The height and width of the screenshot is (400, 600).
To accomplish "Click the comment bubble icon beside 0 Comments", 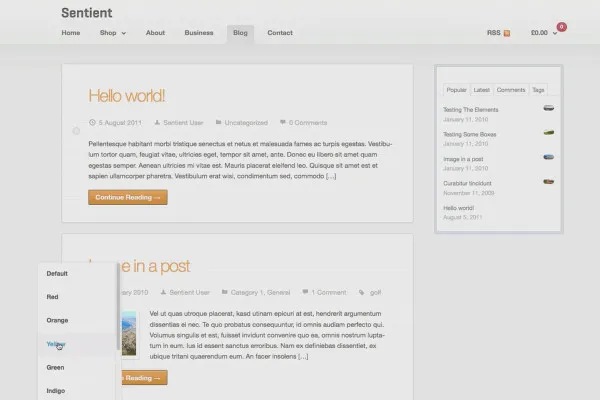I will pos(283,122).
